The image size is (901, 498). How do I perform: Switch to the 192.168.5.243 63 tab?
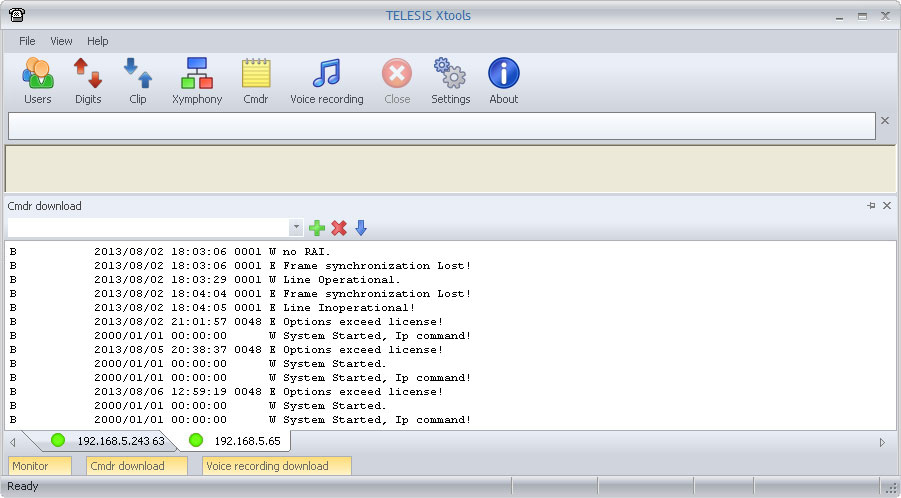point(108,441)
